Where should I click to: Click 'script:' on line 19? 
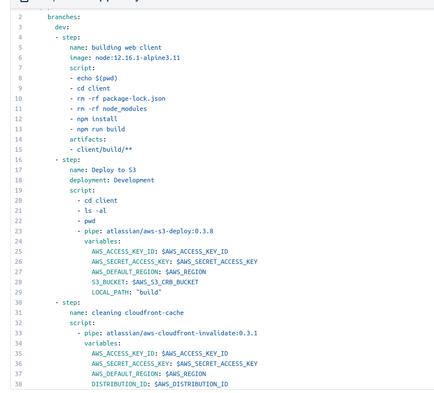pos(82,190)
